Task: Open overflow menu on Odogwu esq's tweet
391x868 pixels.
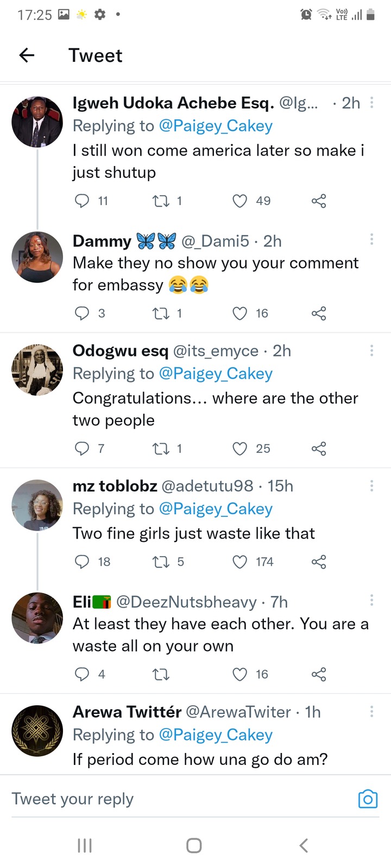Action: (x=371, y=350)
